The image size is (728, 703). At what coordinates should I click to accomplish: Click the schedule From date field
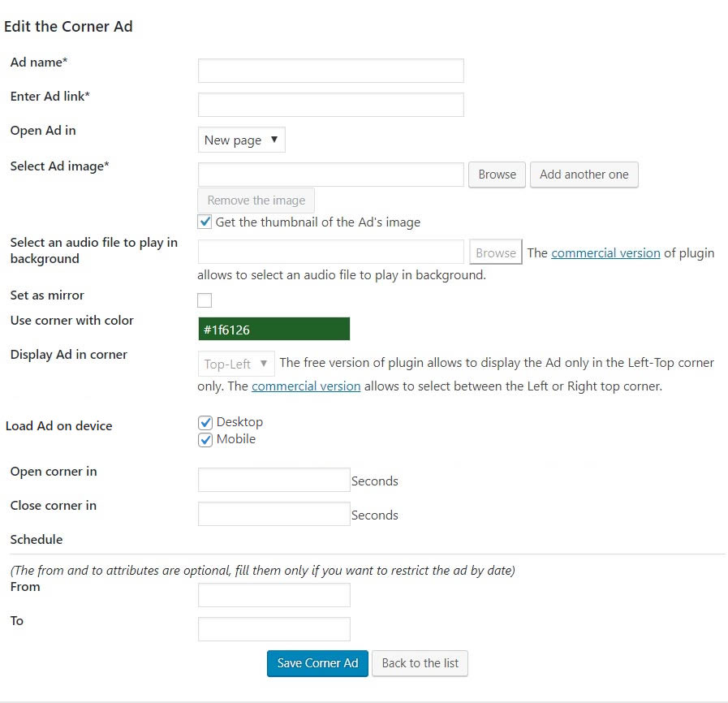pyautogui.click(x=274, y=595)
